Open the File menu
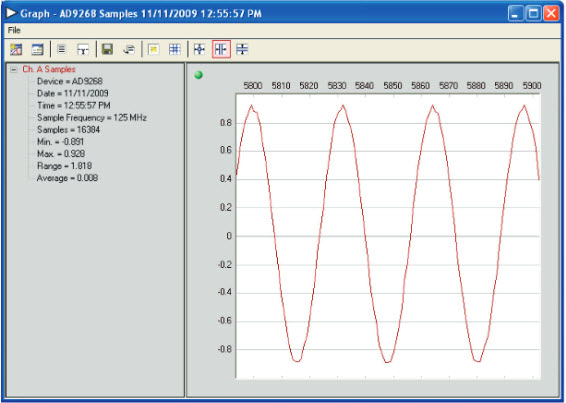This screenshot has height=403, width=566. (x=14, y=30)
